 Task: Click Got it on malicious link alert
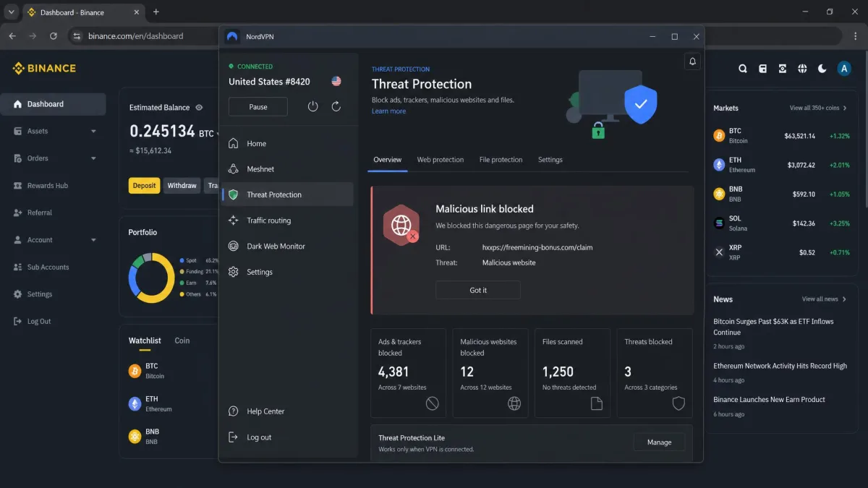(478, 290)
